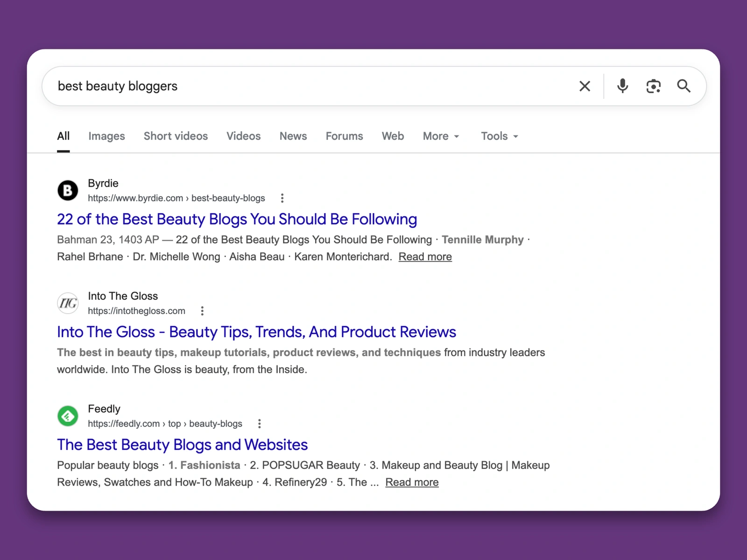Switch to the Videos tab

pos(244,136)
